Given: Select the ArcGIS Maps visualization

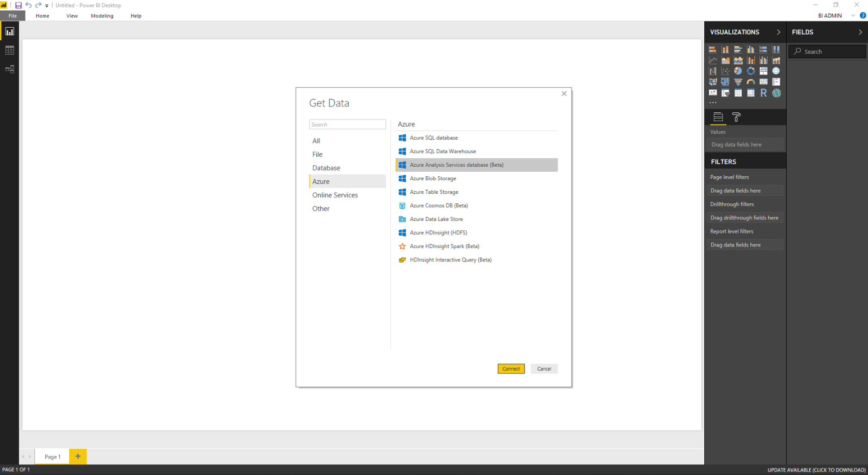Looking at the screenshot, I should (777, 93).
